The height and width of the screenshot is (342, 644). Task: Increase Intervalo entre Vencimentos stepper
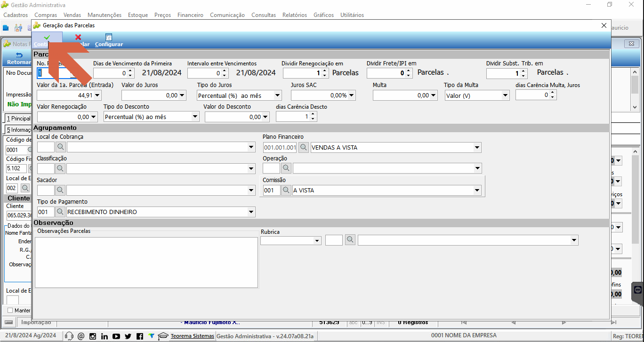225,71
